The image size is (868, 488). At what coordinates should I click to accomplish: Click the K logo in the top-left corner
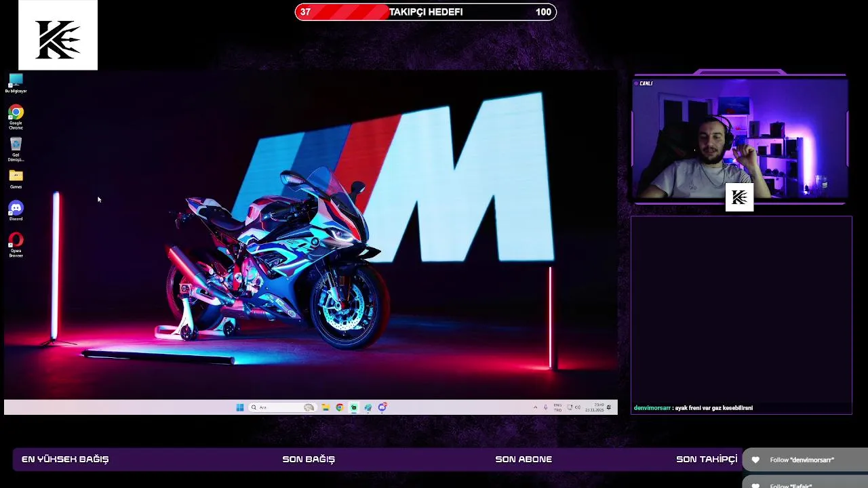[x=58, y=35]
